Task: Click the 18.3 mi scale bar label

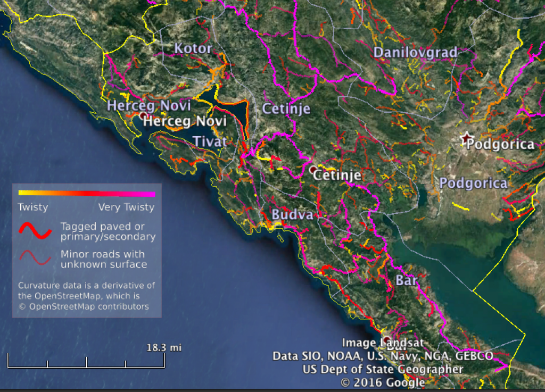Action: pos(164,348)
